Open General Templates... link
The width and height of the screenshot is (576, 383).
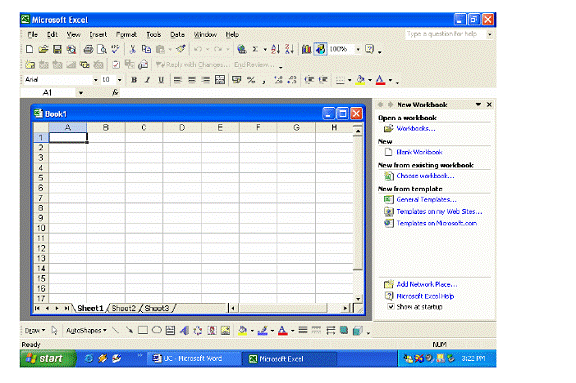click(426, 200)
